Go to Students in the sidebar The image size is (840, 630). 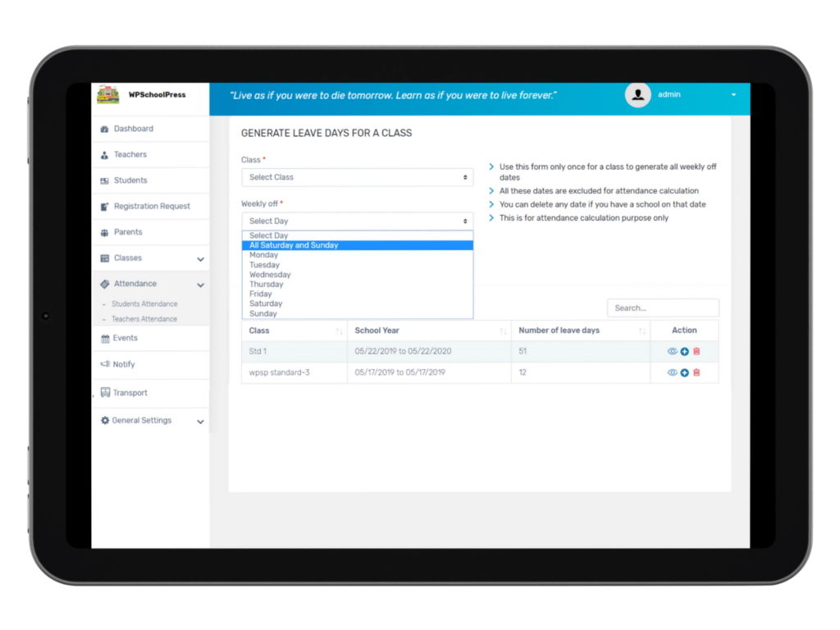click(x=130, y=180)
